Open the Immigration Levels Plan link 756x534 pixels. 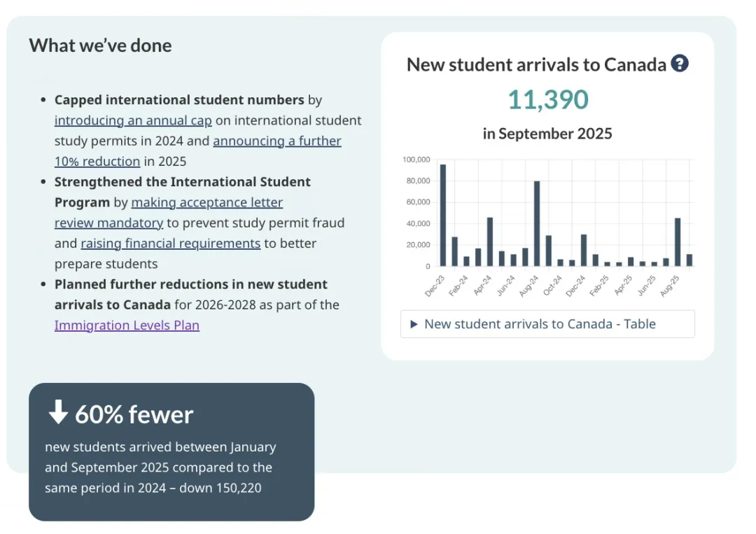[127, 325]
